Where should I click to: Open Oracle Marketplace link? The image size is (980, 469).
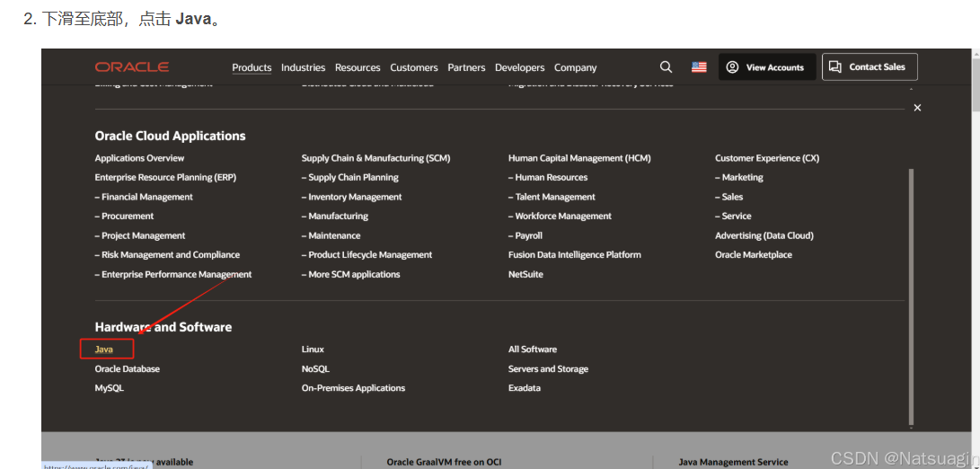click(x=754, y=254)
